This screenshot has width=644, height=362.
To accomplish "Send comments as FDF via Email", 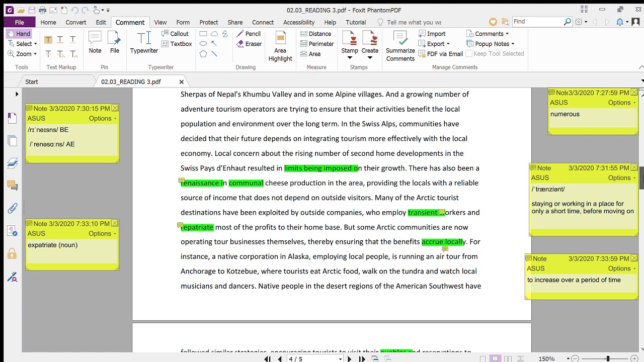I will pos(440,54).
